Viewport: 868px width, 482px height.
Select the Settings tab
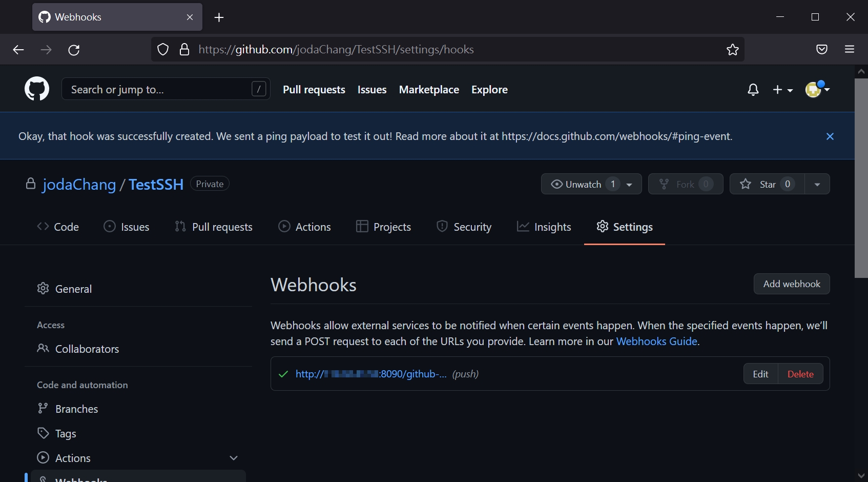coord(625,227)
